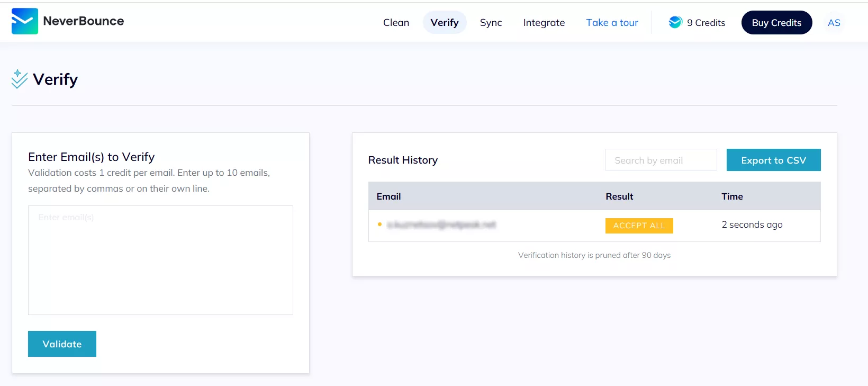The width and height of the screenshot is (868, 386).
Task: Click 'Verification history is pruned after 90 days'
Action: coord(594,255)
